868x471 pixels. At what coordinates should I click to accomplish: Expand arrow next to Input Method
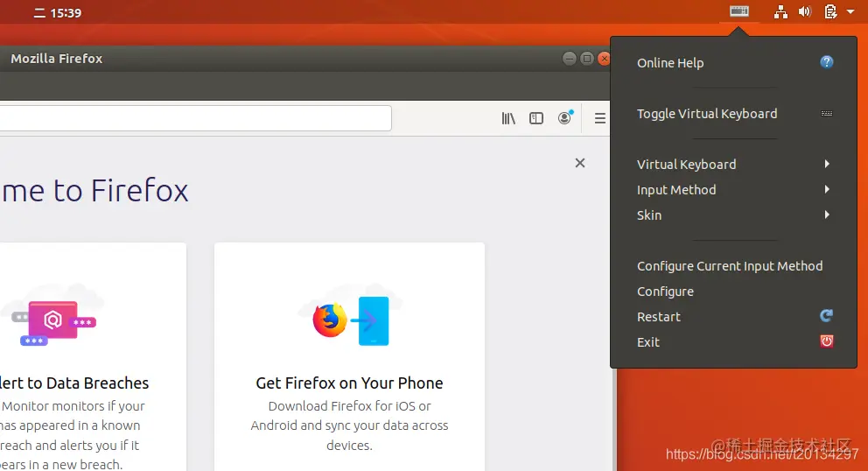coord(827,189)
